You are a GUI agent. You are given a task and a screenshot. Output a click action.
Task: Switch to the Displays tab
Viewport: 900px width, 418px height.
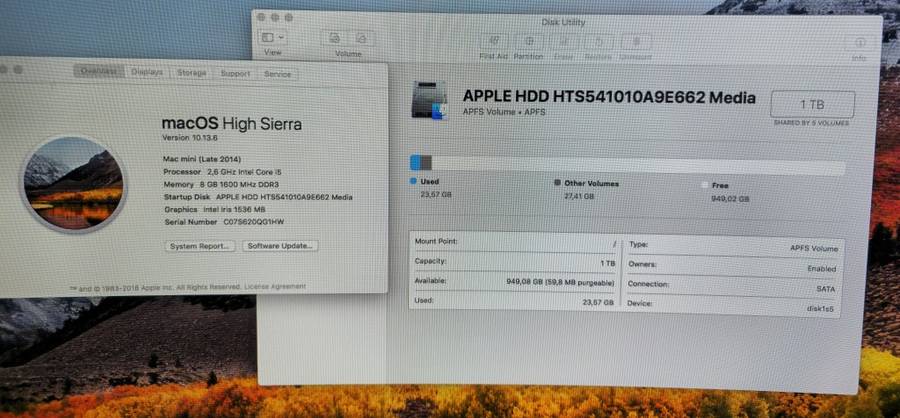147,72
